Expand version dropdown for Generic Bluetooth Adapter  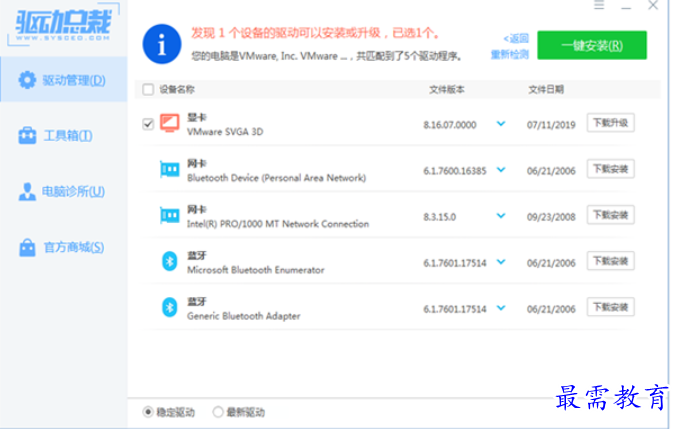501,308
